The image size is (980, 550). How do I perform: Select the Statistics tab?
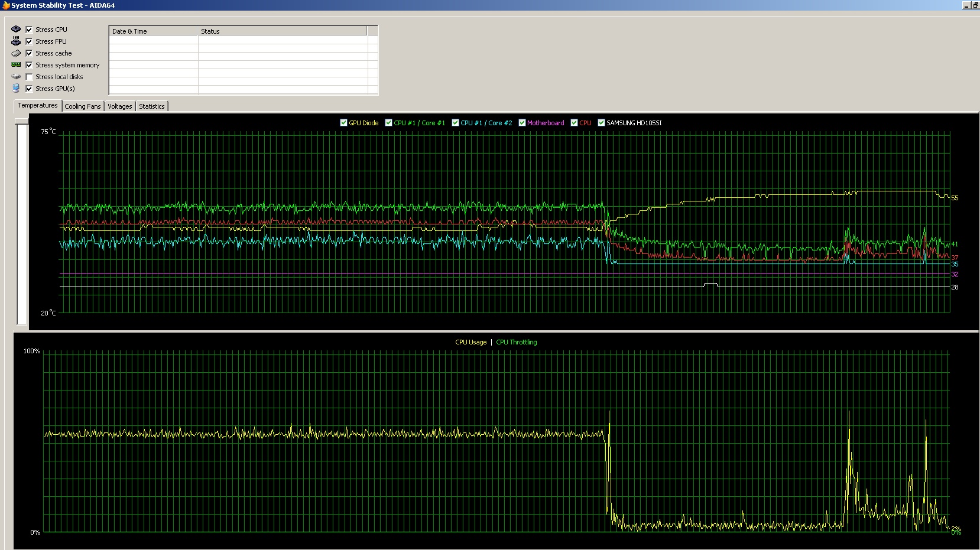(152, 106)
